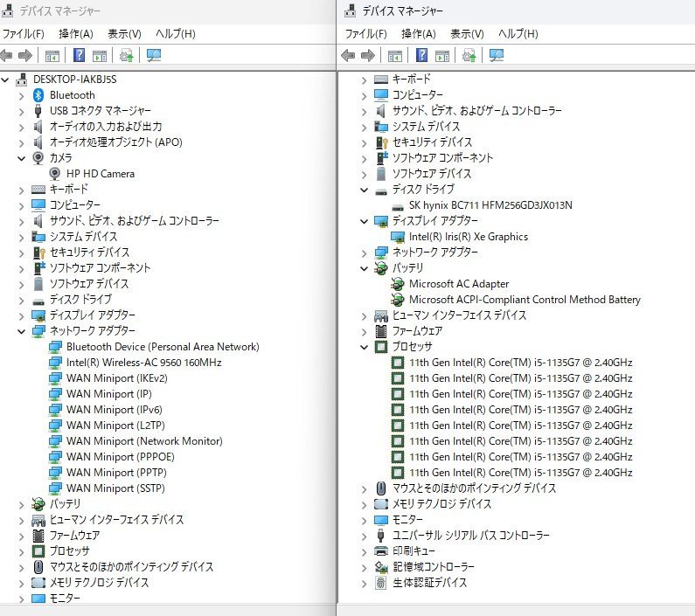Expand ユニバーサル シリアル バス コントローラー
The image size is (695, 616).
pyautogui.click(x=364, y=536)
